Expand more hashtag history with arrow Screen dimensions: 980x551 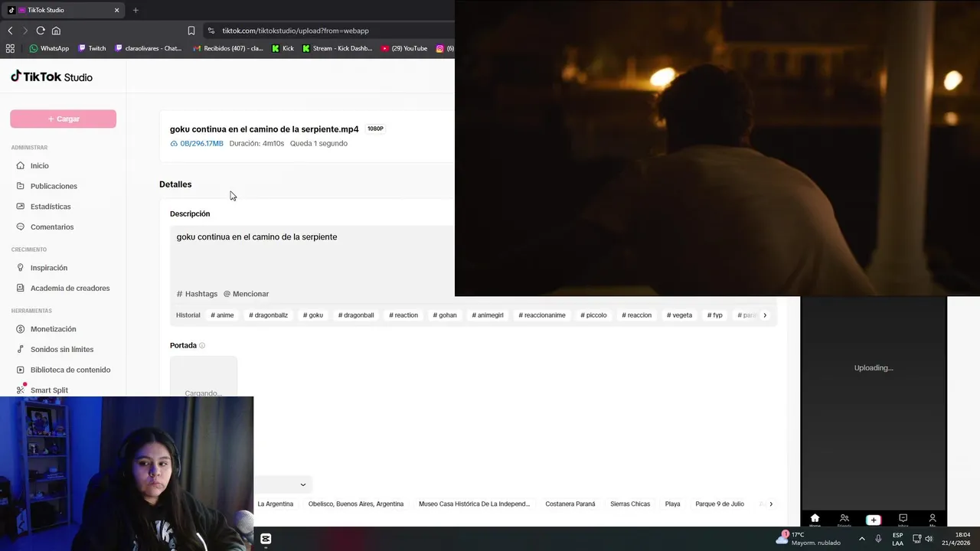pyautogui.click(x=765, y=315)
